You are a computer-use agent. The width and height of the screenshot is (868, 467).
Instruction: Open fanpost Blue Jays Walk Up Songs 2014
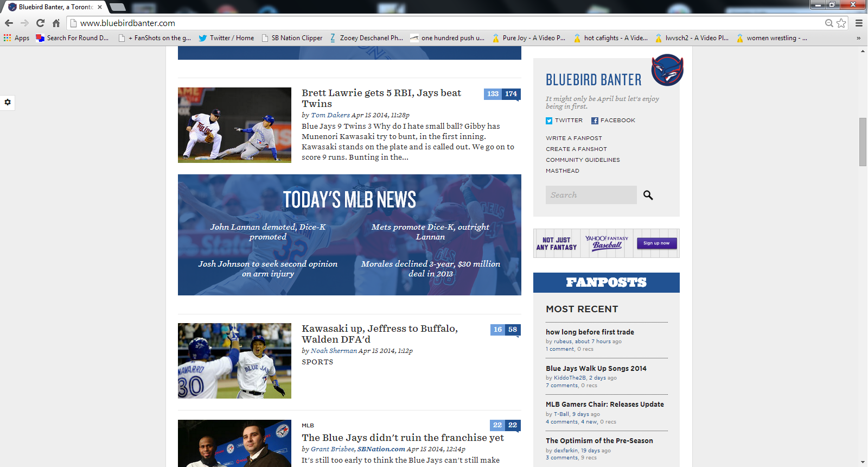click(x=596, y=369)
